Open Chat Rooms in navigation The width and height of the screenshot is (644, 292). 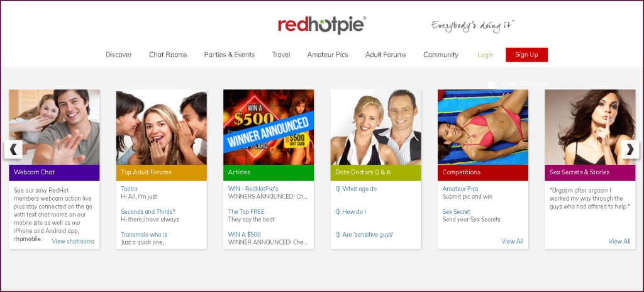[168, 55]
